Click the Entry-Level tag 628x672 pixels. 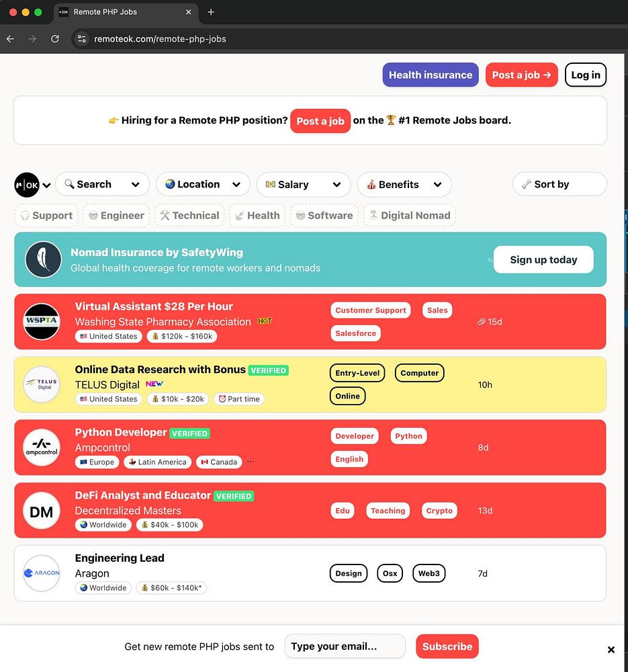(357, 373)
